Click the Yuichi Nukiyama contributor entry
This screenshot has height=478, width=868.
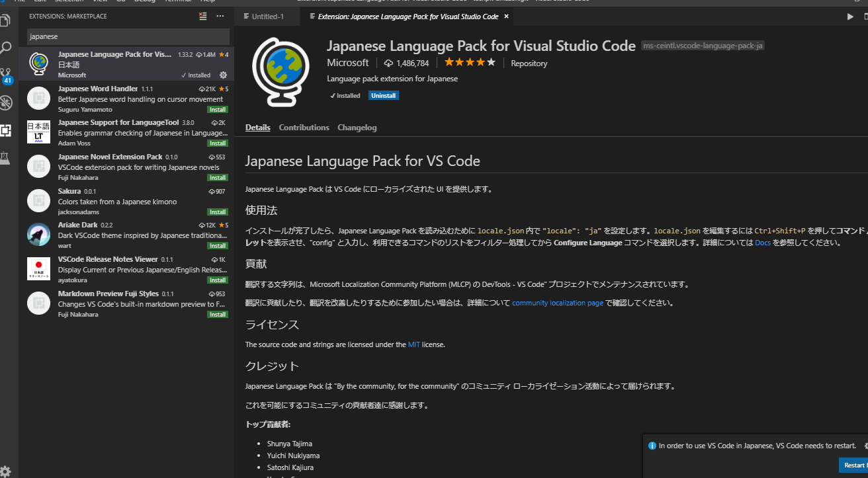pos(294,456)
